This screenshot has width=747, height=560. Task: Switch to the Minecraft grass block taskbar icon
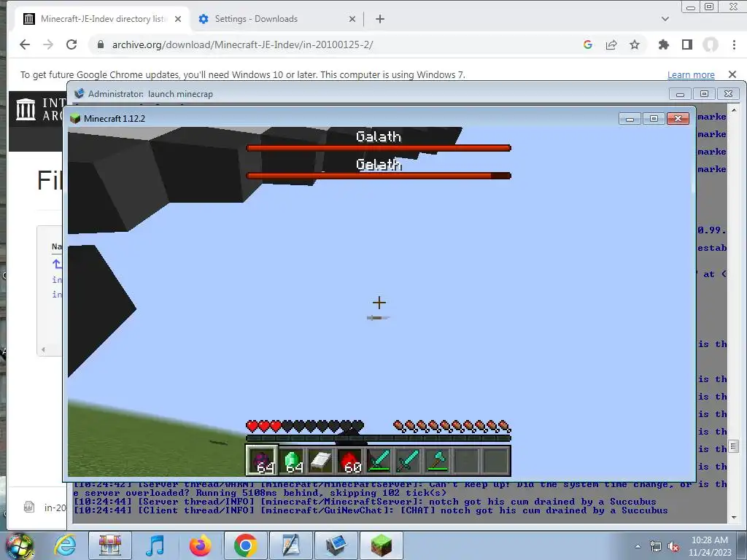(x=381, y=545)
